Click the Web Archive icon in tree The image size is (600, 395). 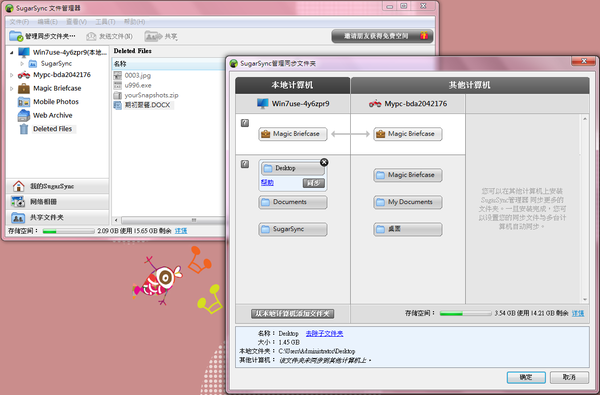pyautogui.click(x=24, y=115)
